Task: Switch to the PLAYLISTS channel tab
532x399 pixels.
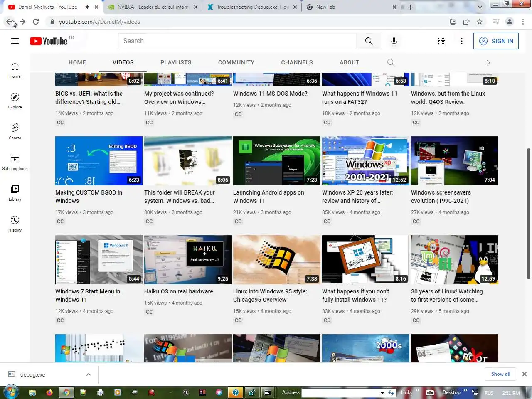Action: tap(176, 62)
